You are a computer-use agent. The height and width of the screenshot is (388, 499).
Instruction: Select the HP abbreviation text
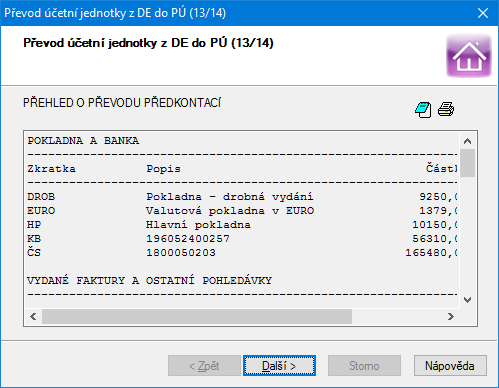pyautogui.click(x=34, y=225)
